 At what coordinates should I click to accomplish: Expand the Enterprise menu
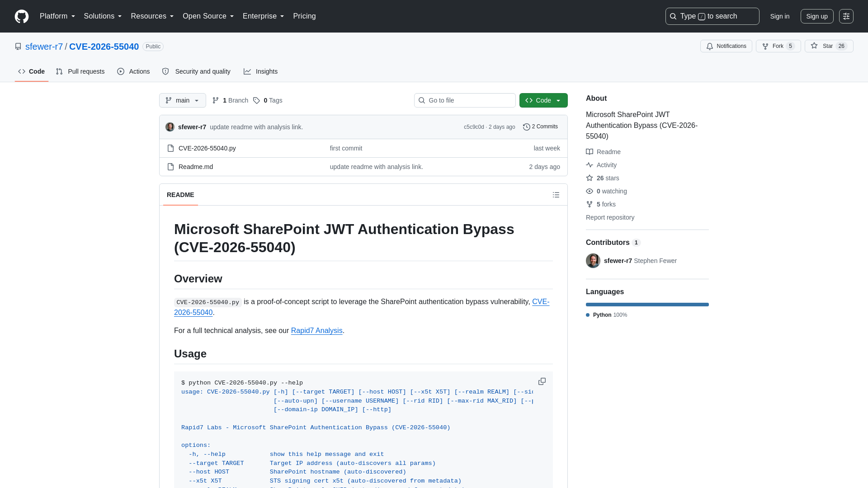click(263, 16)
